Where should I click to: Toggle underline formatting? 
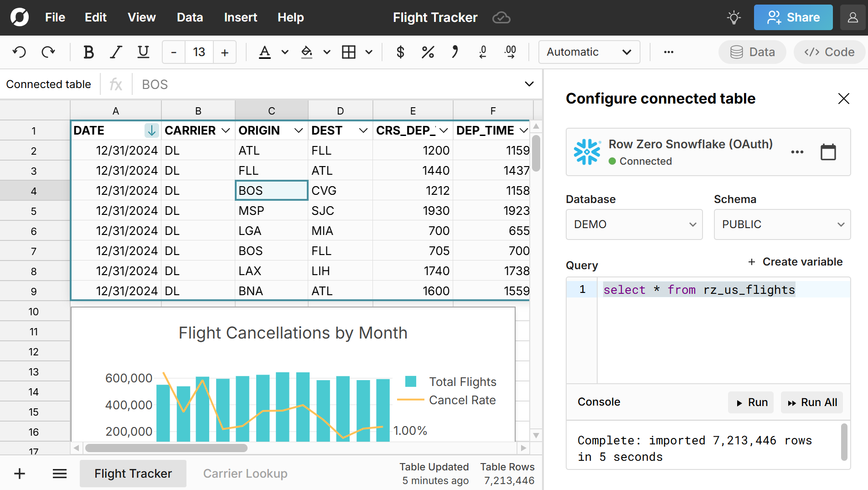click(x=143, y=52)
